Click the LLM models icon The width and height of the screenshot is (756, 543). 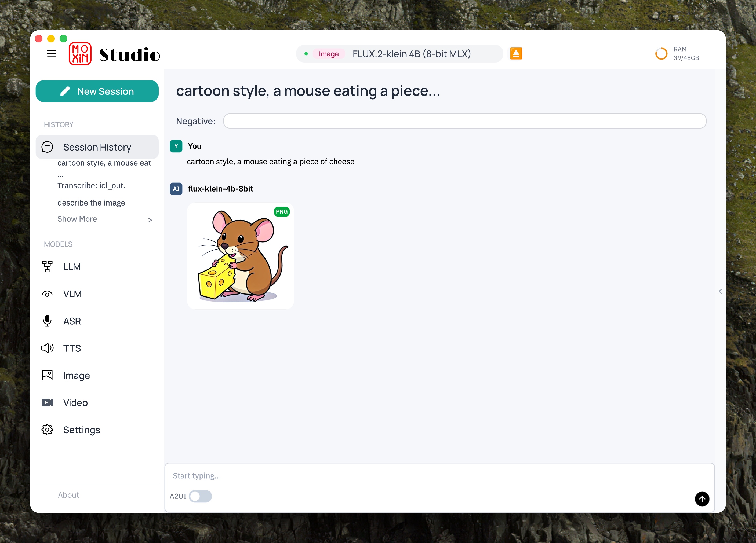coord(47,266)
